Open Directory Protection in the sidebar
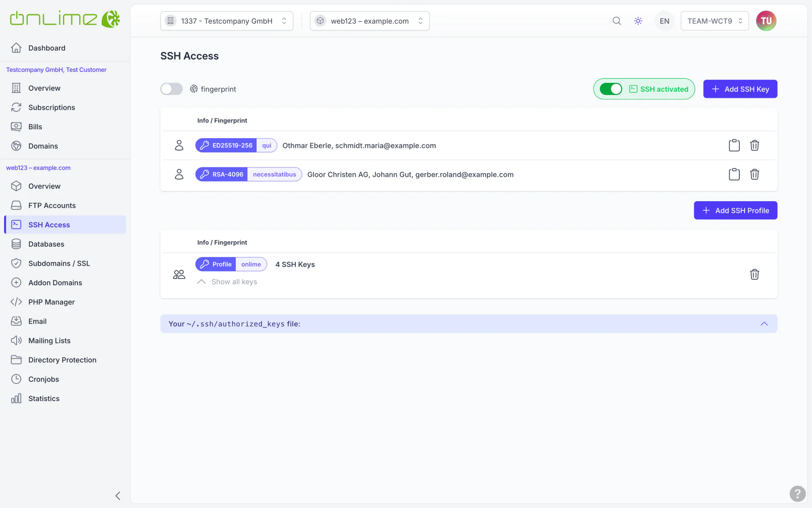 (x=65, y=360)
